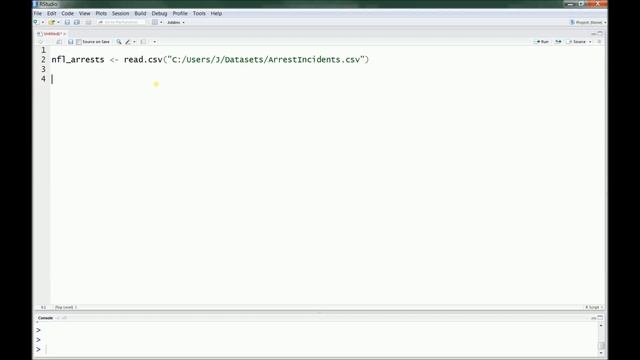The height and width of the screenshot is (360, 640).
Task: Click the New File icon in main toolbar
Action: point(36,22)
